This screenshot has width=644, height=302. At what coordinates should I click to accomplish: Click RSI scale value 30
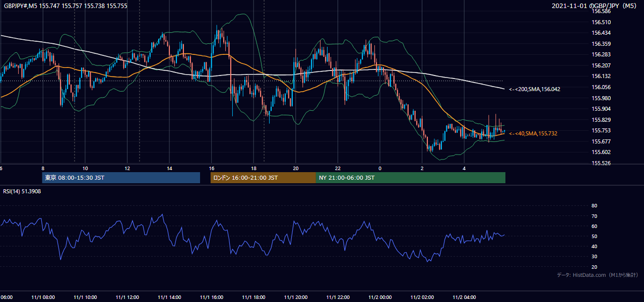[x=594, y=256]
